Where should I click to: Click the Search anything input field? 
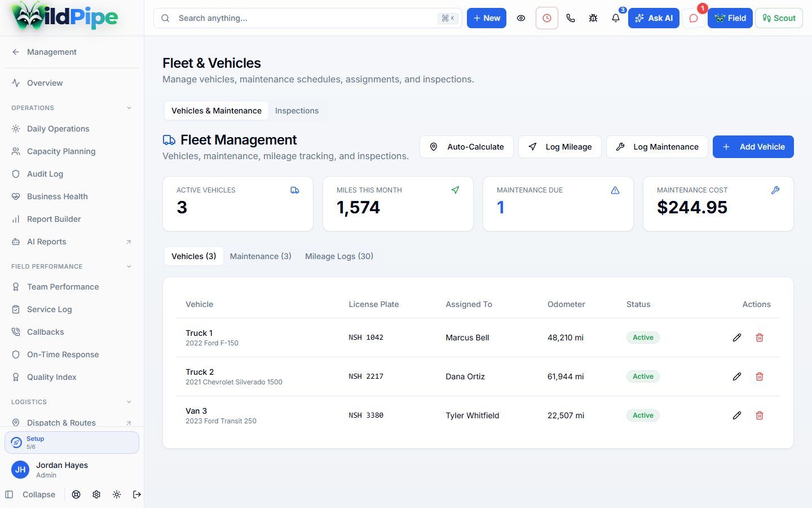pos(308,18)
